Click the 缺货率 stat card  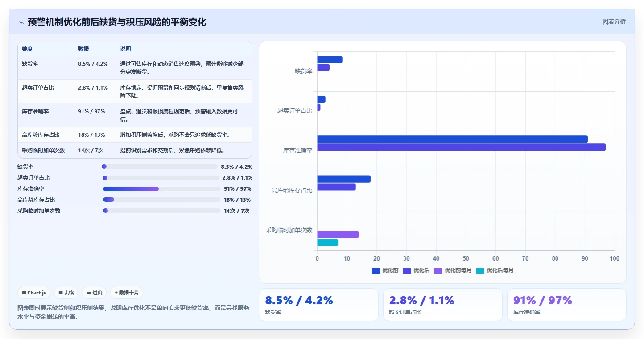pyautogui.click(x=318, y=305)
